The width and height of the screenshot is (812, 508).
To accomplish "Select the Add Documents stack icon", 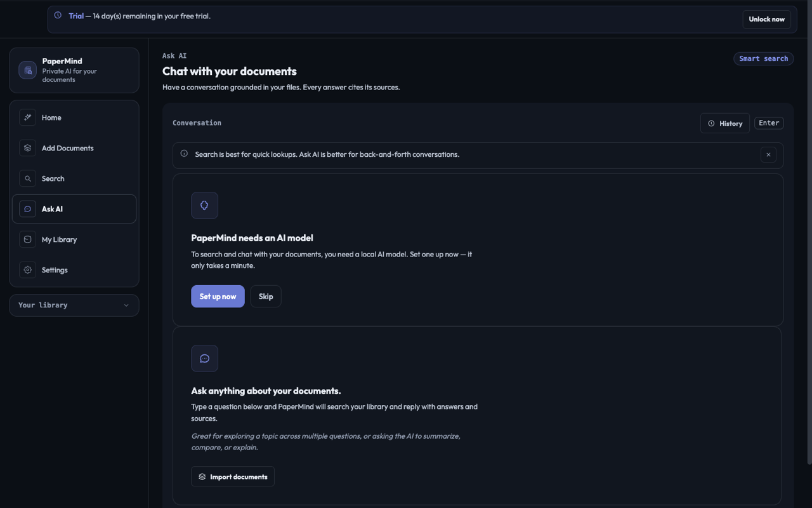I will pyautogui.click(x=27, y=148).
